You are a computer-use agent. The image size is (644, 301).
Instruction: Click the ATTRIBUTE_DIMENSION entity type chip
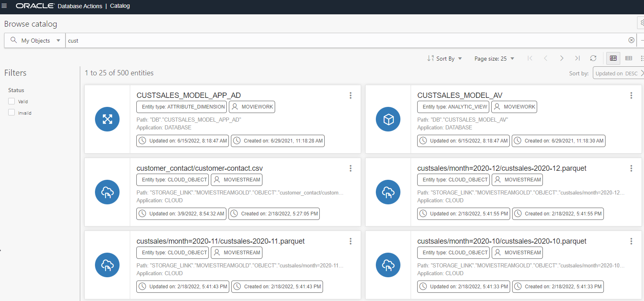tap(181, 107)
